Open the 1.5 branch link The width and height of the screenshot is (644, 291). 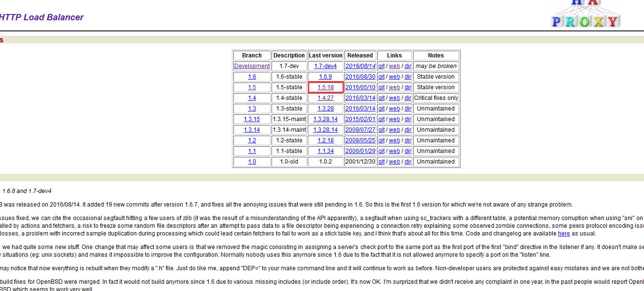(252, 87)
